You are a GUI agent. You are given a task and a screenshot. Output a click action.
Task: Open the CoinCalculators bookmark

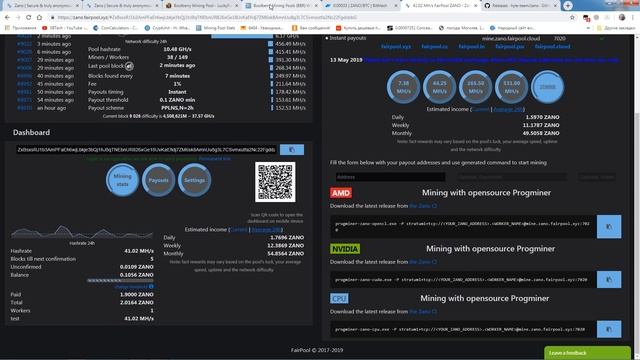(x=116, y=28)
